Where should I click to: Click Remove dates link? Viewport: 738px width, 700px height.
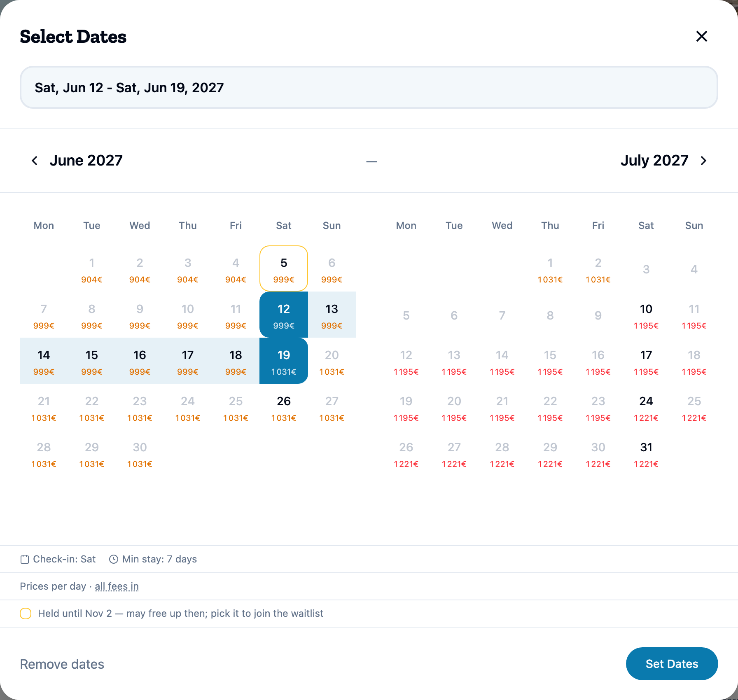pyautogui.click(x=62, y=664)
